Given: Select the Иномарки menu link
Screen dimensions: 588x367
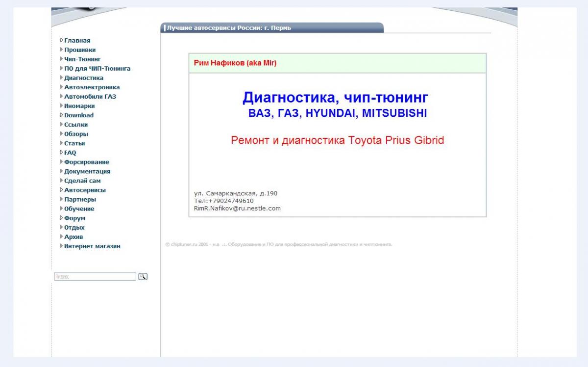Looking at the screenshot, I should (79, 106).
